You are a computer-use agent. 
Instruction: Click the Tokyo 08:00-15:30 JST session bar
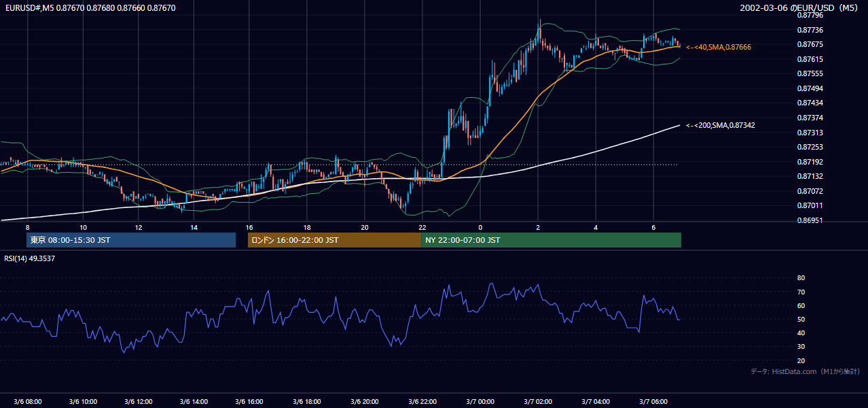[131, 240]
